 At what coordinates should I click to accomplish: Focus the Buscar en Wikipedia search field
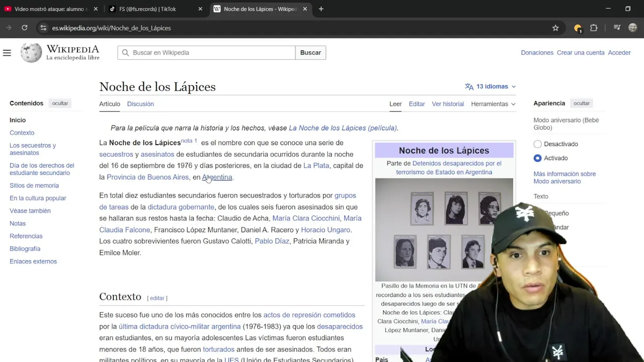[x=206, y=53]
